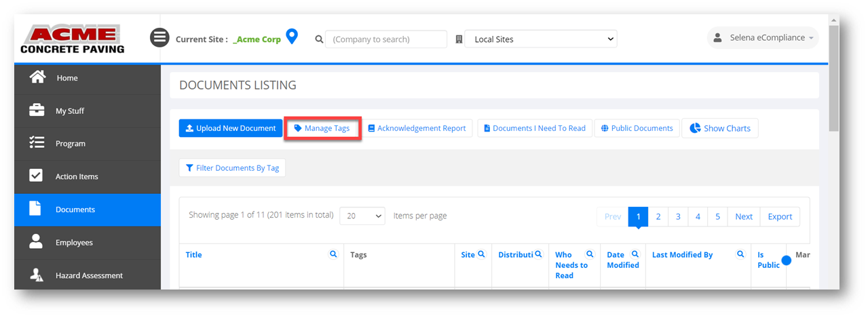Click the Date Modified search icon

(x=635, y=254)
